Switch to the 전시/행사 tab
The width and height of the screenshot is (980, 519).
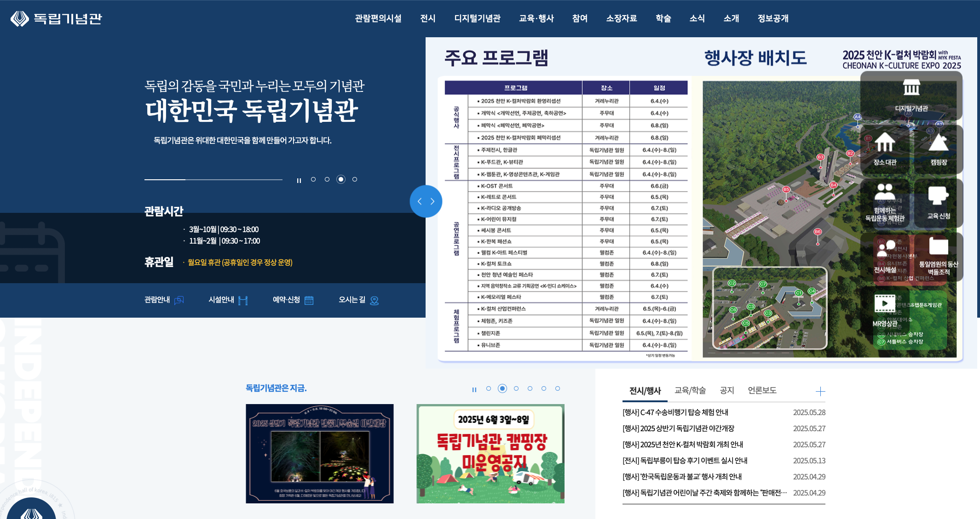tap(645, 391)
